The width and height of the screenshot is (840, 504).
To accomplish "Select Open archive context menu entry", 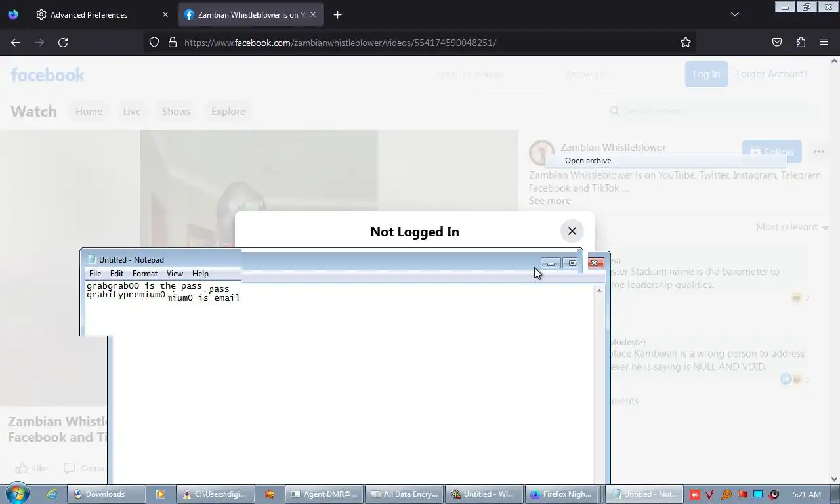I will click(665, 161).
